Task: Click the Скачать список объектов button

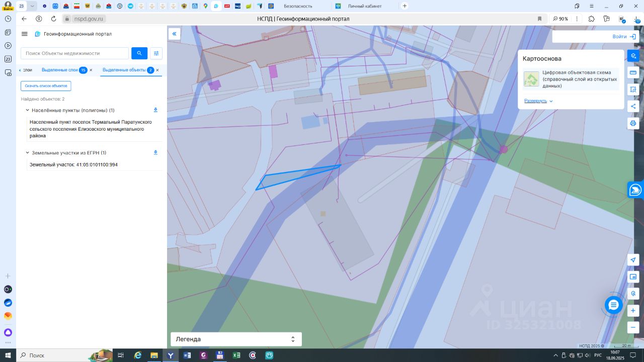Action: coord(46,86)
